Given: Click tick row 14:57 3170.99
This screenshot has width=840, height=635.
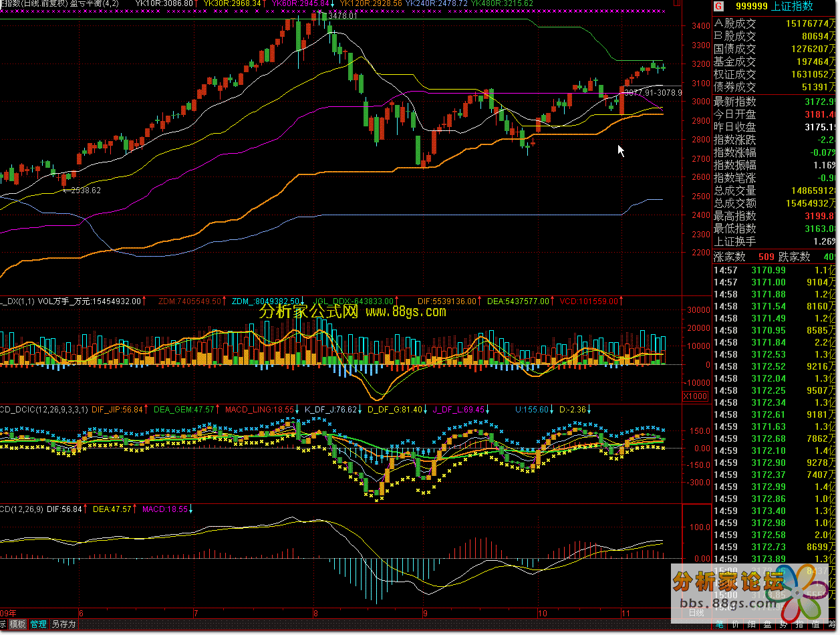Looking at the screenshot, I should click(775, 270).
